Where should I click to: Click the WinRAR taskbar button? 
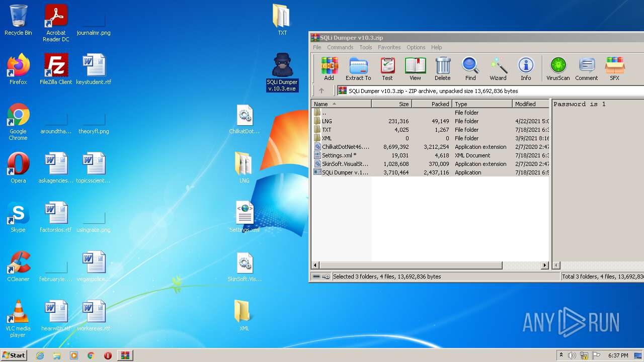(x=125, y=355)
